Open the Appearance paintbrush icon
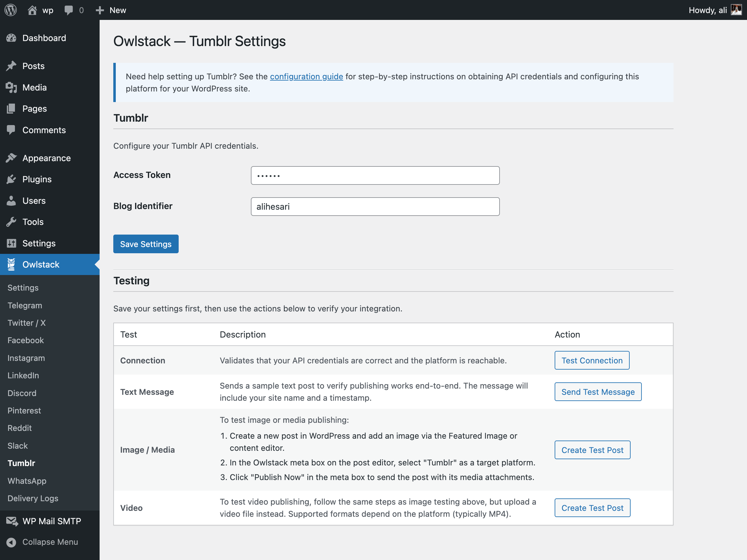Screen dimensions: 747x560 pos(11,158)
